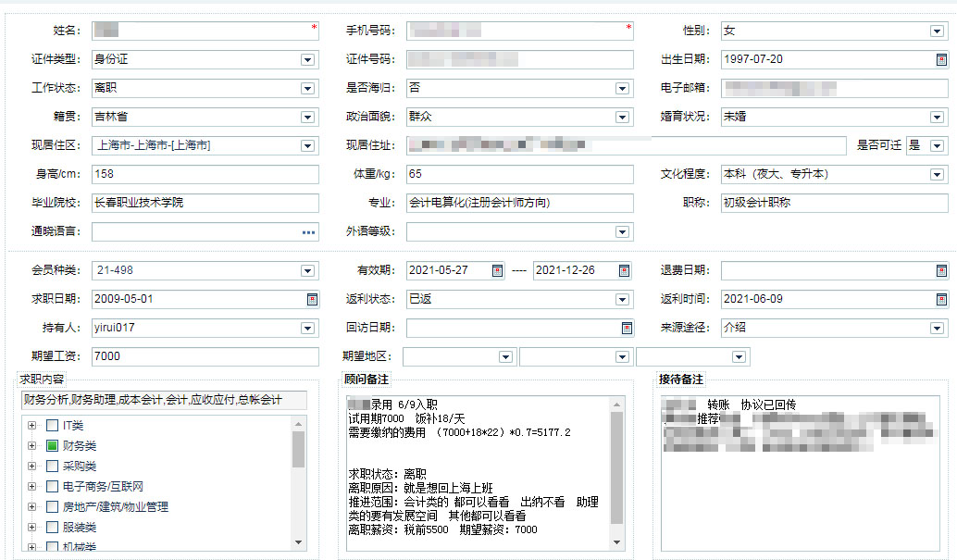Open the second 期望地区 dropdown
957x560 pixels.
point(622,356)
